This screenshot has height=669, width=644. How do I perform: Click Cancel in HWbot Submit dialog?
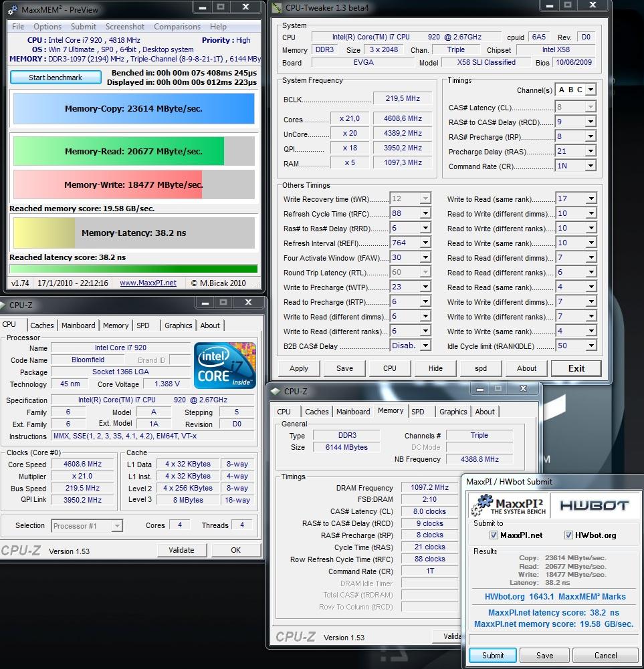[x=605, y=656]
